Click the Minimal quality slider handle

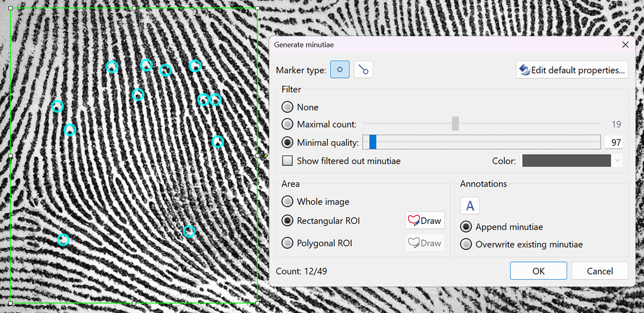pos(372,142)
